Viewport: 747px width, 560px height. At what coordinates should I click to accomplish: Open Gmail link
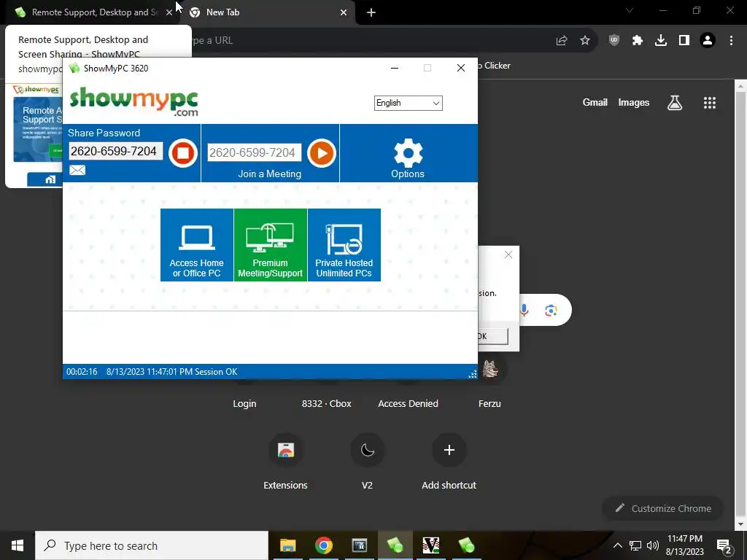click(x=595, y=102)
